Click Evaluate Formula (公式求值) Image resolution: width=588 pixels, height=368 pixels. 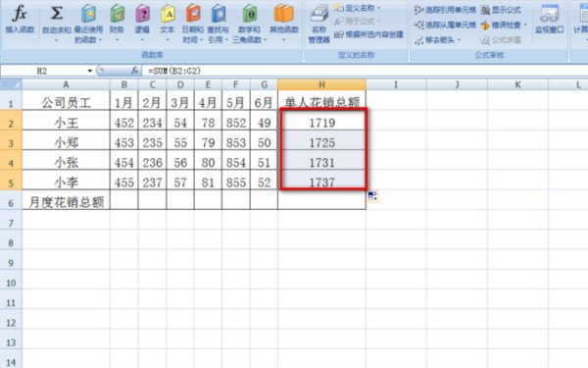coord(501,40)
